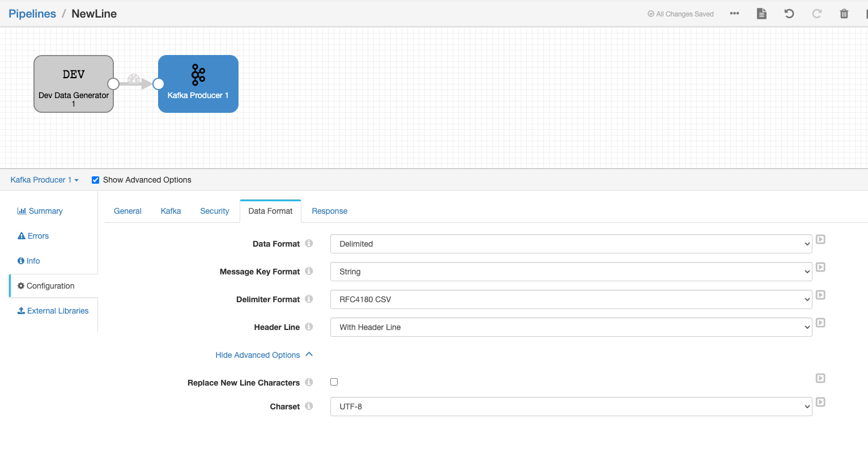Open the Errors side panel
The width and height of the screenshot is (868, 457).
pos(33,236)
